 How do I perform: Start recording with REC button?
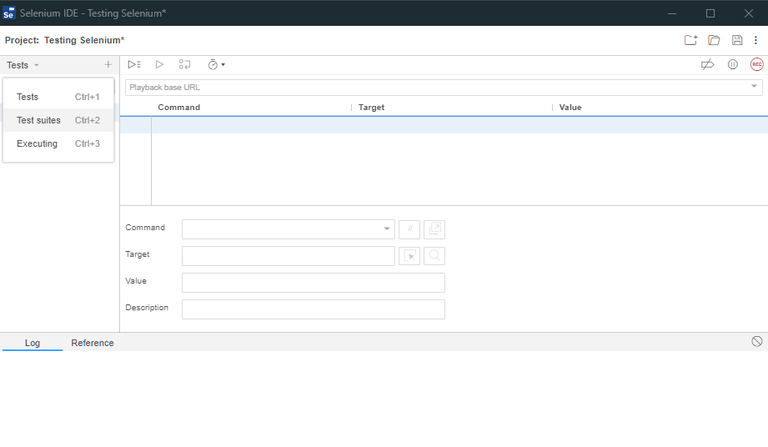(x=757, y=65)
